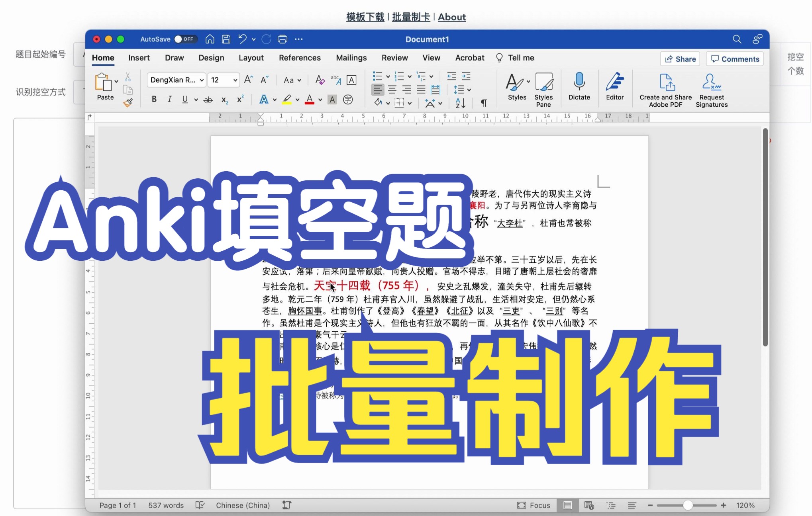Toggle the AutoSave switch off/on
Viewport: 812px width, 516px height.
point(185,39)
